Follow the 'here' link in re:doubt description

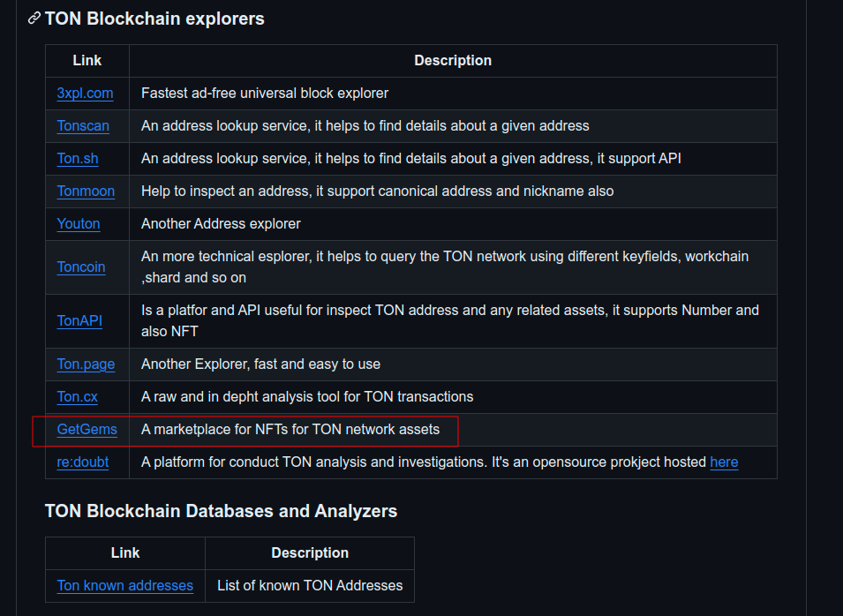click(x=724, y=462)
